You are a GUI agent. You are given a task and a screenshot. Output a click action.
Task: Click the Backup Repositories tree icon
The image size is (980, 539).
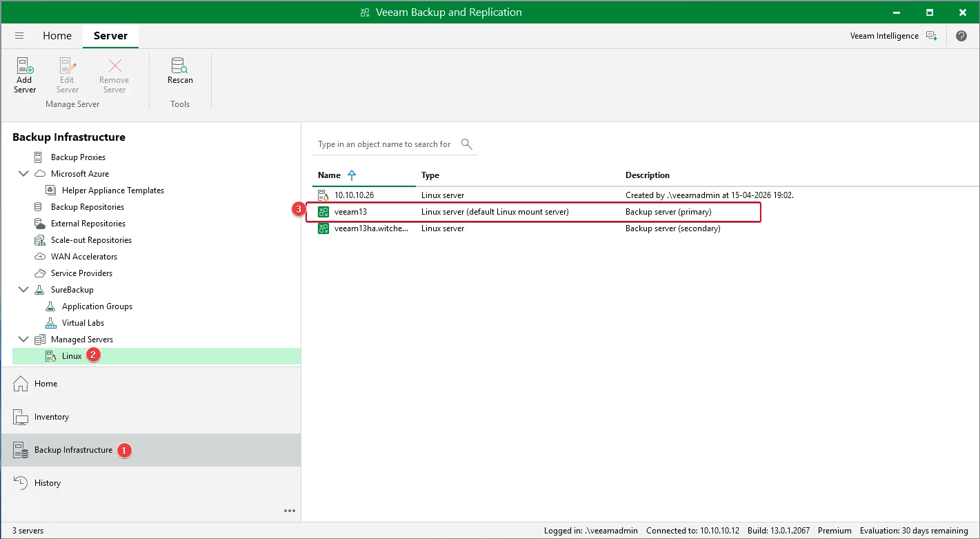[38, 207]
